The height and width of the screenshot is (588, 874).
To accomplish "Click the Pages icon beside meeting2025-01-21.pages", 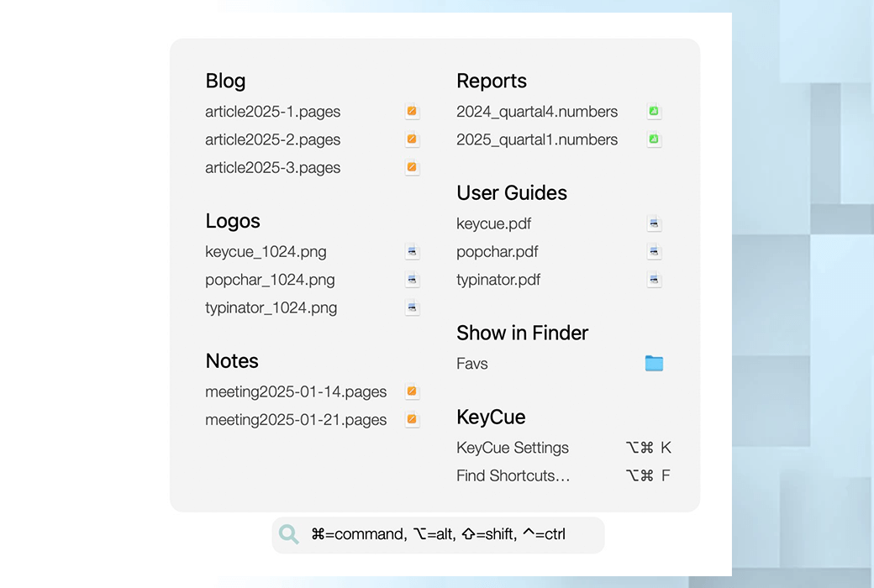I will [412, 419].
